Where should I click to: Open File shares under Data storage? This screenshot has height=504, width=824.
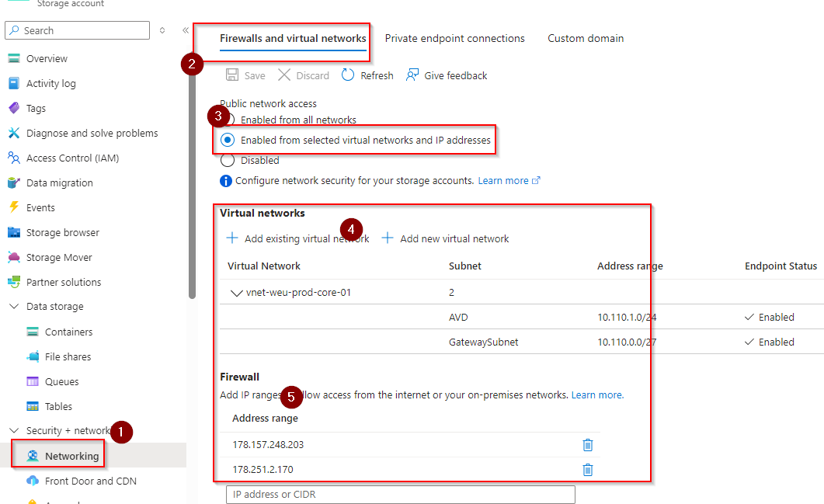[68, 356]
